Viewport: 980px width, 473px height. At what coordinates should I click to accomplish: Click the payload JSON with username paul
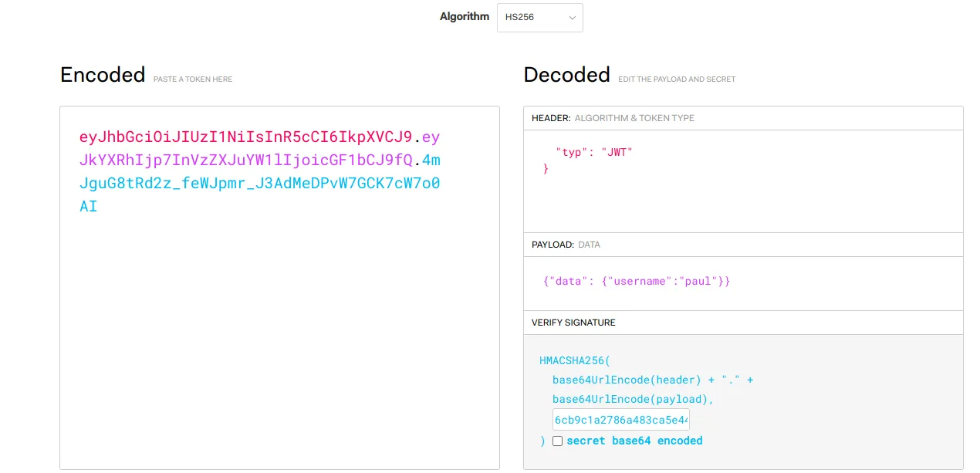coord(637,281)
